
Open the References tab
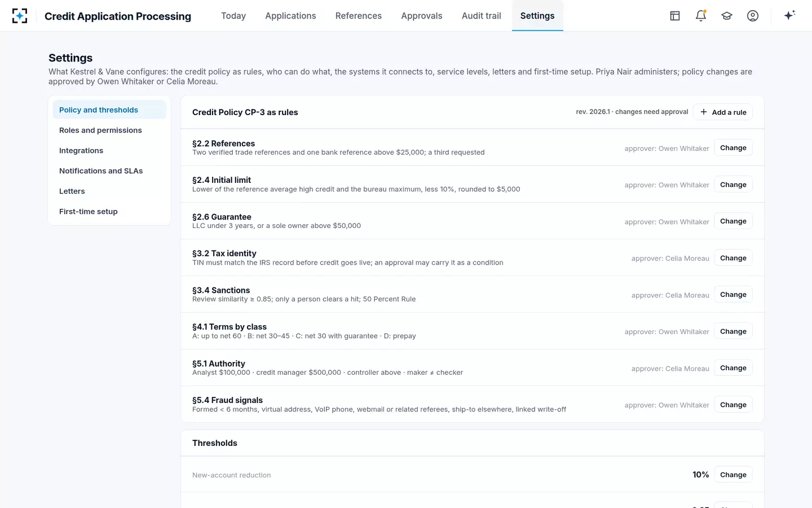pyautogui.click(x=359, y=16)
